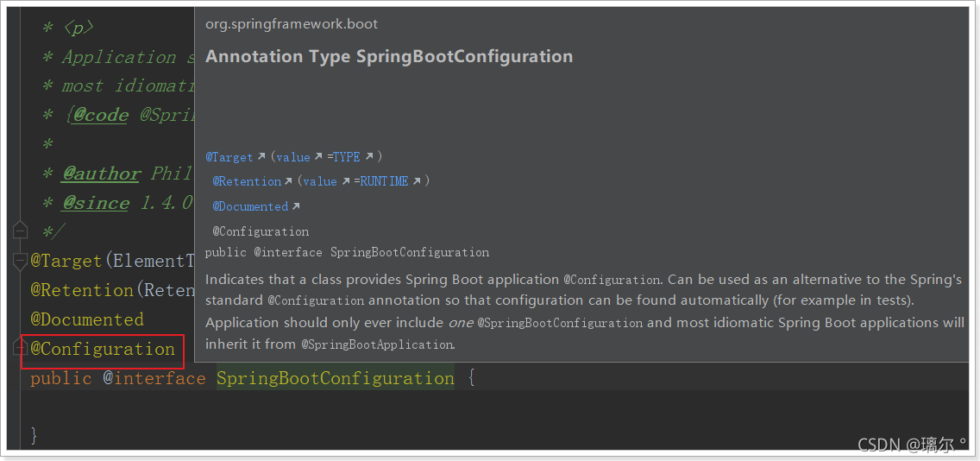Click the arrow icon beside popup's @Documented link
Viewport: 980px width, 461px height.
[296, 206]
